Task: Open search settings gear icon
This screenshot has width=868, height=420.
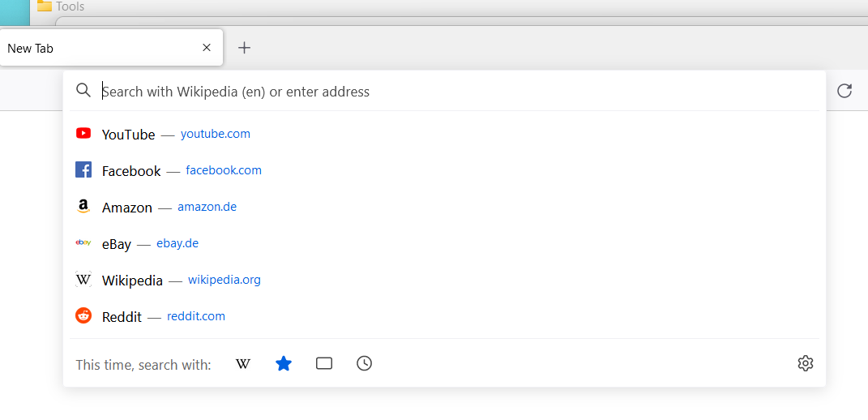Action: (x=806, y=363)
